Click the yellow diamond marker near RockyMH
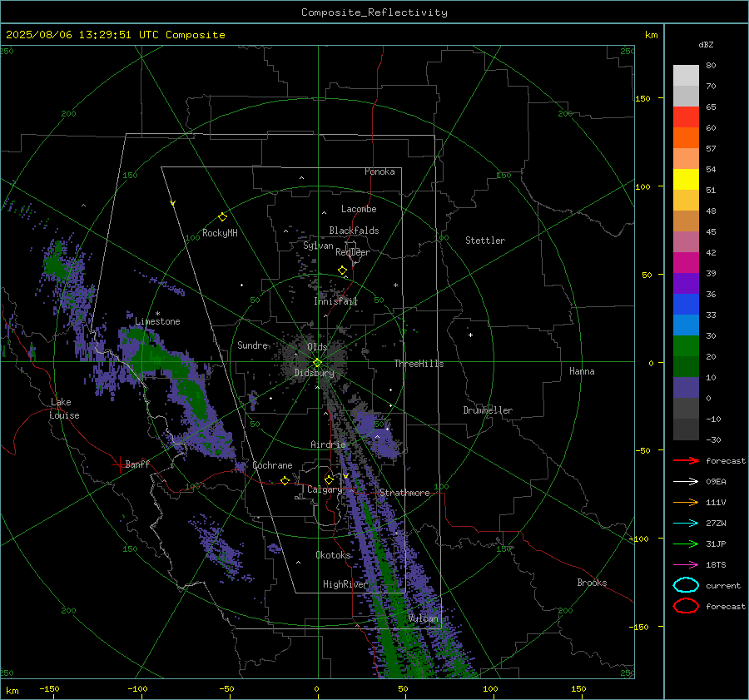The image size is (749, 700). 222,217
